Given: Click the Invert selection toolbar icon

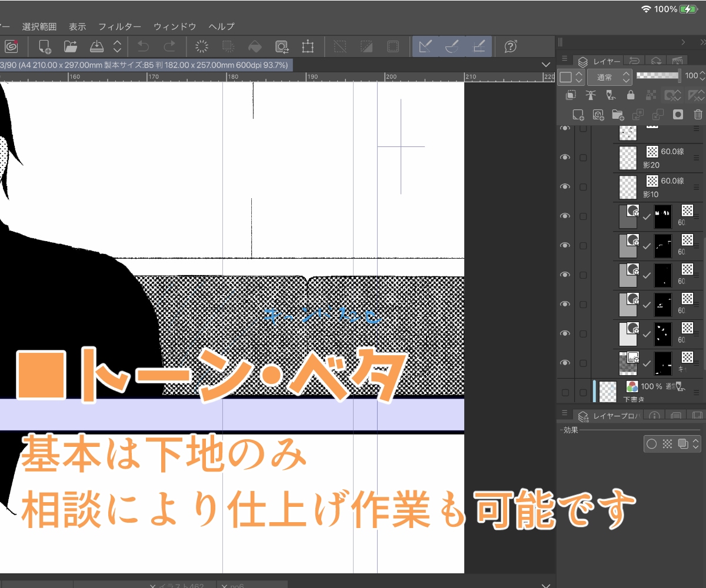Looking at the screenshot, I should pos(367,46).
